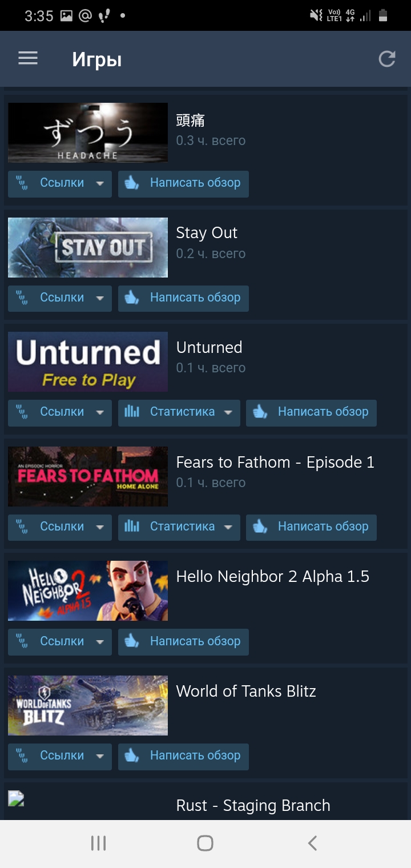Tap Android back navigation icon
The height and width of the screenshot is (868, 411).
[x=312, y=843]
